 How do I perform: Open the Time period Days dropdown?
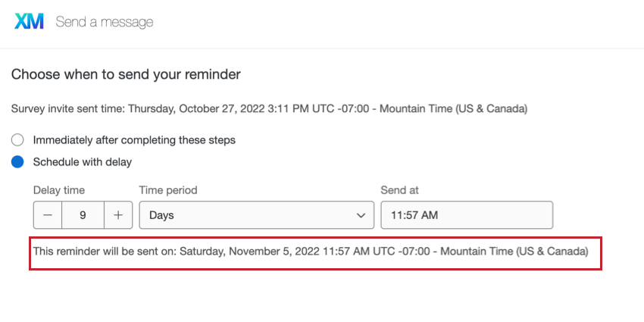[257, 215]
